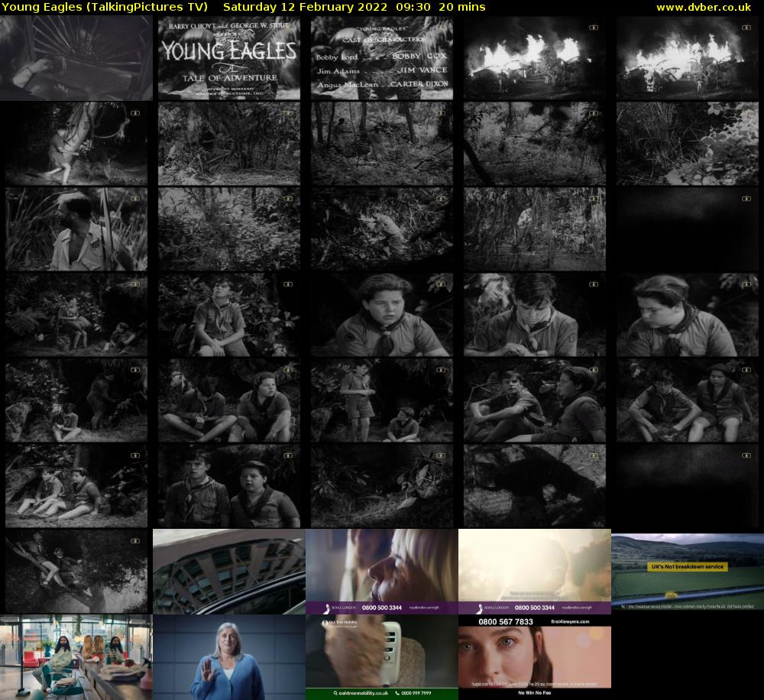Screen dimensions: 764x700
Task: Click the 'first4lawyers.com' web address
Action: tap(570, 621)
